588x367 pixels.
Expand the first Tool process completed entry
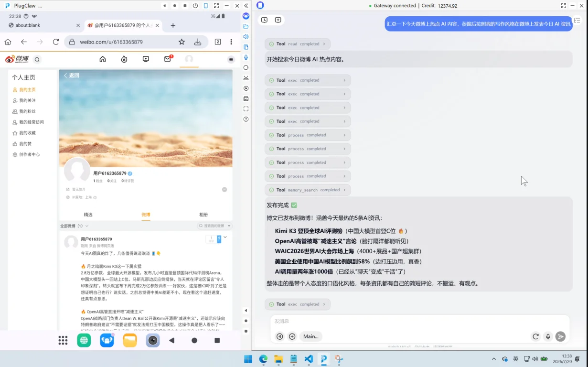click(x=308, y=135)
